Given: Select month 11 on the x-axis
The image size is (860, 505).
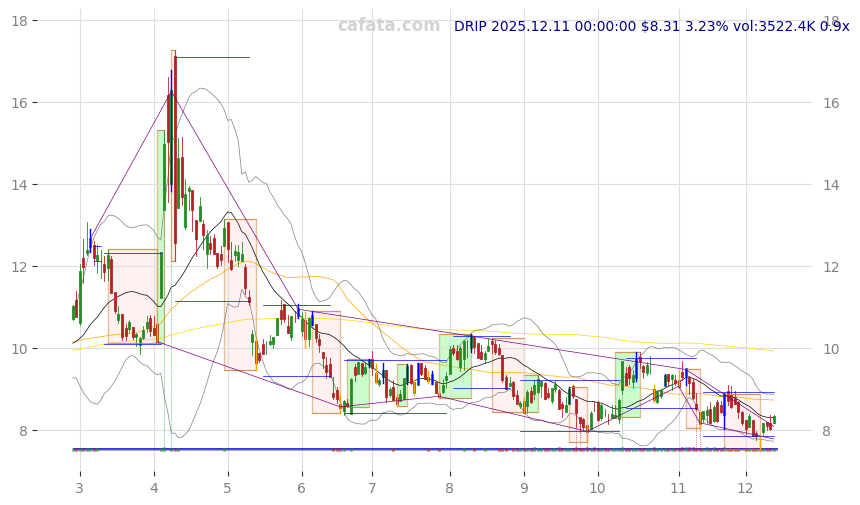Looking at the screenshot, I should 678,487.
